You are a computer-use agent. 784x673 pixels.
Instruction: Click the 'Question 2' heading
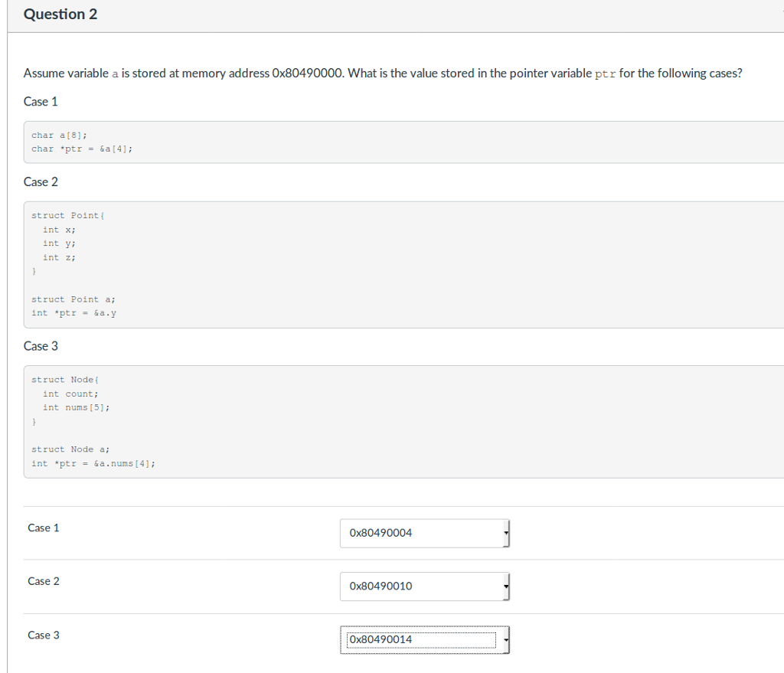[x=60, y=15]
